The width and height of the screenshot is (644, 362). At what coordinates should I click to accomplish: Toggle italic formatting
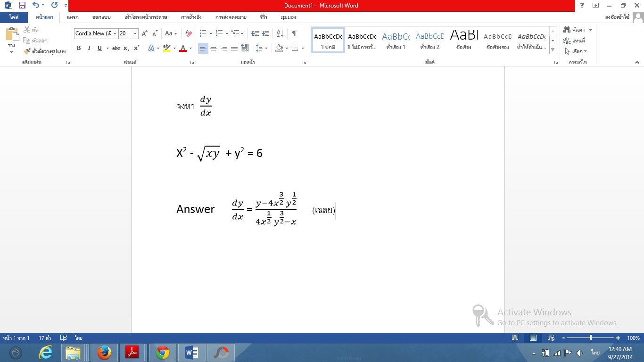(89, 48)
